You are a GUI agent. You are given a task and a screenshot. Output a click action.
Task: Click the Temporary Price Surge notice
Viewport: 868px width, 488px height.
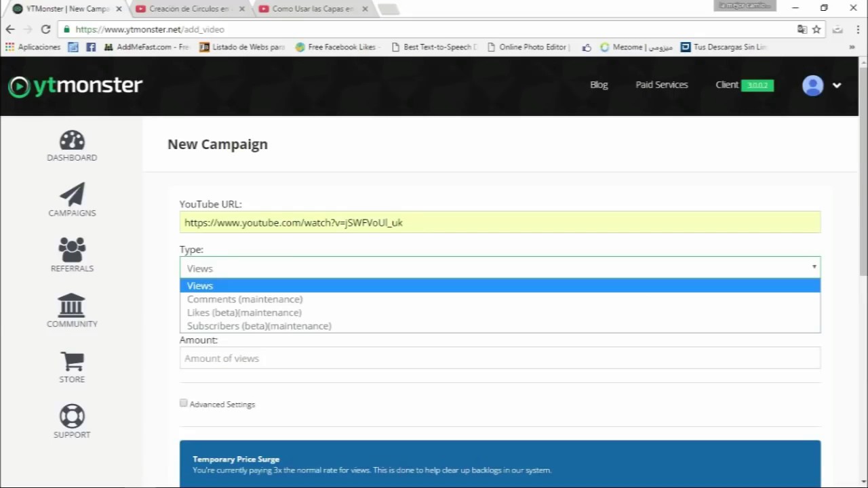[x=500, y=464]
